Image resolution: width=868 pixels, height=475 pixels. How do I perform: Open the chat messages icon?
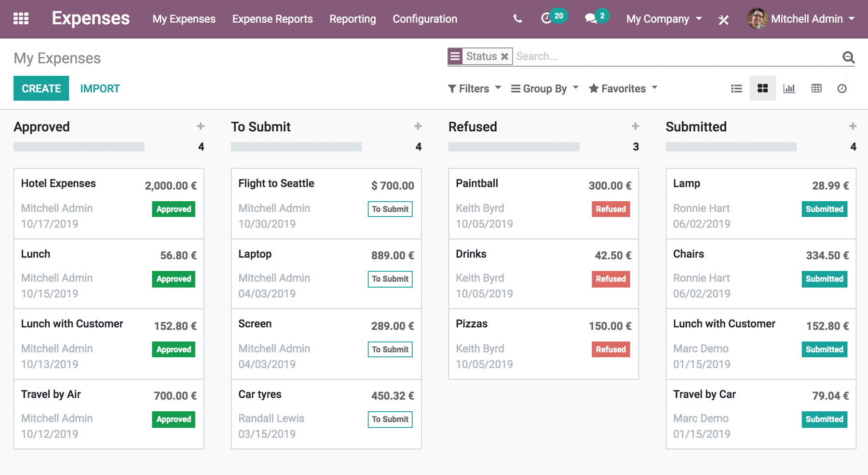[590, 19]
